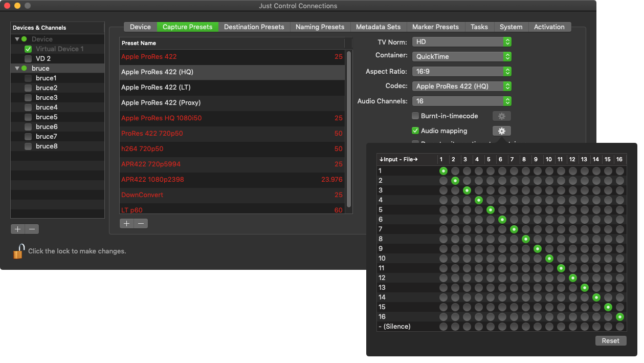Select the bruce6 channel row

(x=58, y=127)
